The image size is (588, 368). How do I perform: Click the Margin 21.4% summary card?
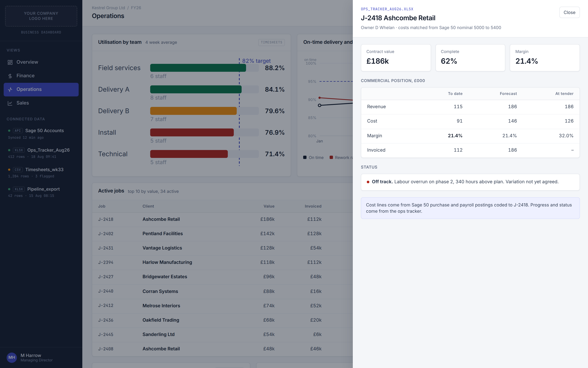544,58
